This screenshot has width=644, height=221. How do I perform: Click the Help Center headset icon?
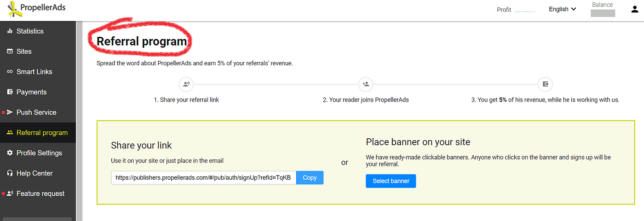pyautogui.click(x=10, y=173)
